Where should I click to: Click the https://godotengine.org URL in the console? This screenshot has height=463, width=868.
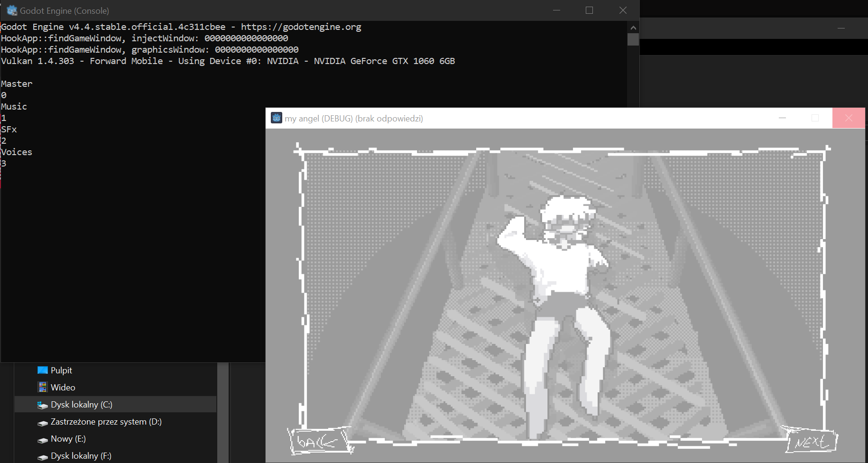click(301, 27)
